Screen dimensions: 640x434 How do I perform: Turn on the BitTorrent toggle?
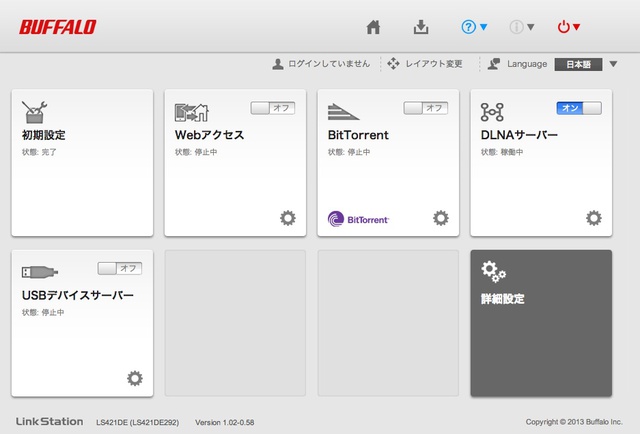pos(425,107)
